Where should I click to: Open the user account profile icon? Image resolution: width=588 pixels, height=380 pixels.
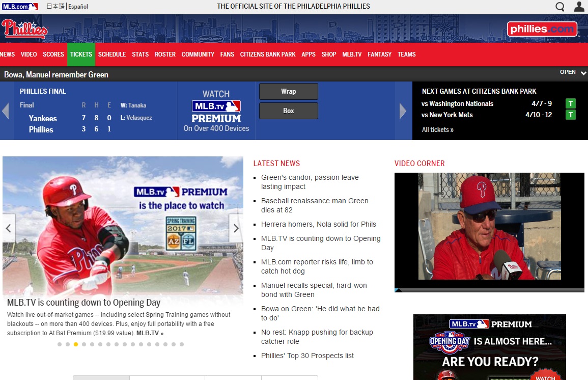coord(579,7)
